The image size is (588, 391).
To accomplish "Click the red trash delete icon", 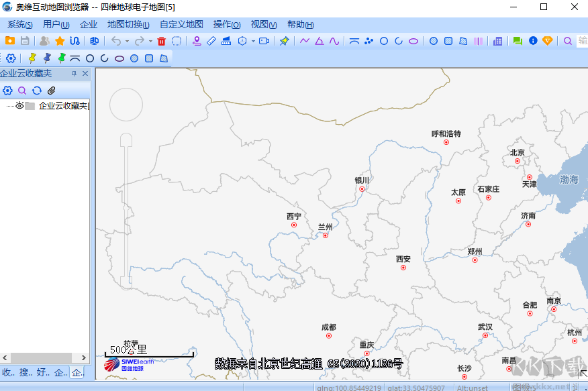I will coord(161,41).
